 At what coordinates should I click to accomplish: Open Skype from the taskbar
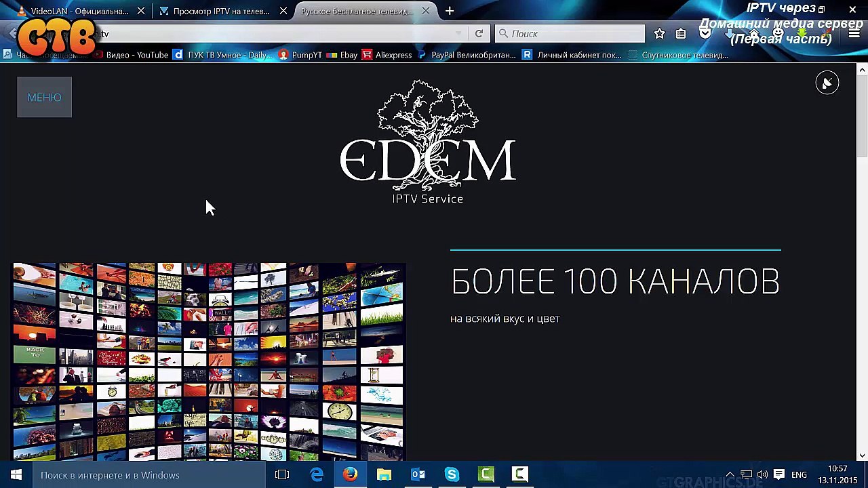point(452,474)
